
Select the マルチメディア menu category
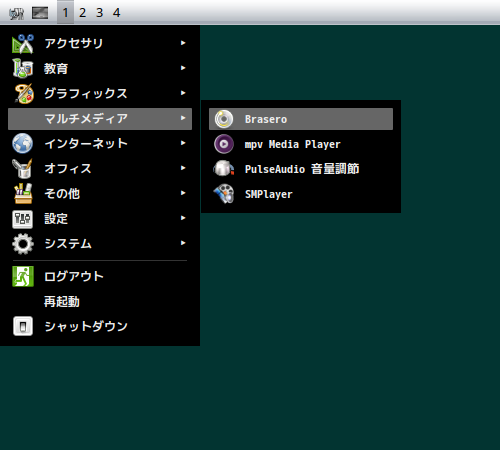point(100,119)
